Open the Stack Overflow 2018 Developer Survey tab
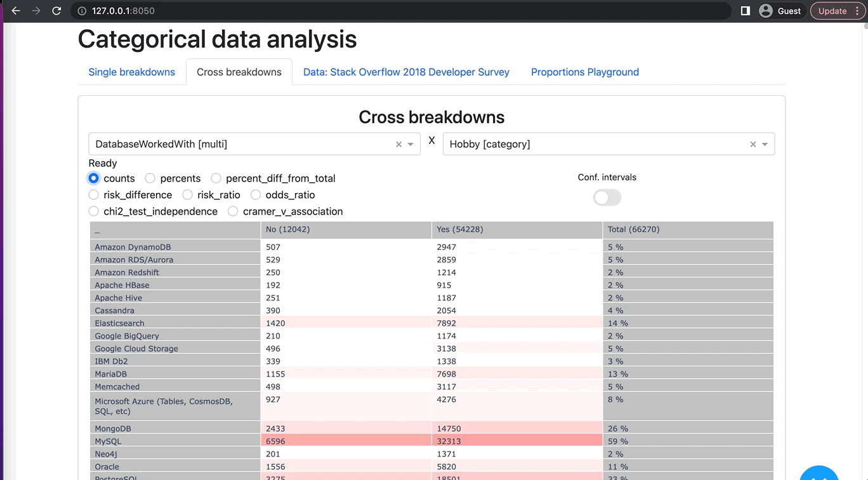 coord(406,72)
